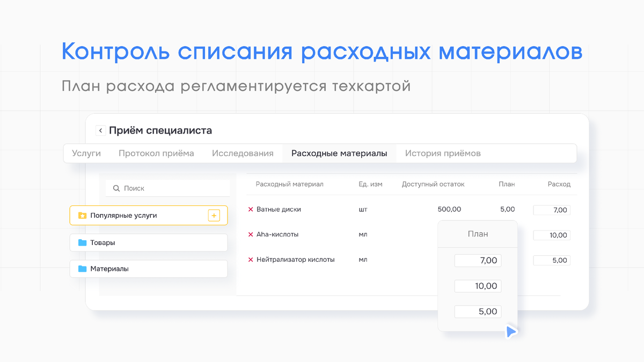Click the plus button on Популярные услуги
Viewport: 644px width, 362px height.
pyautogui.click(x=214, y=216)
